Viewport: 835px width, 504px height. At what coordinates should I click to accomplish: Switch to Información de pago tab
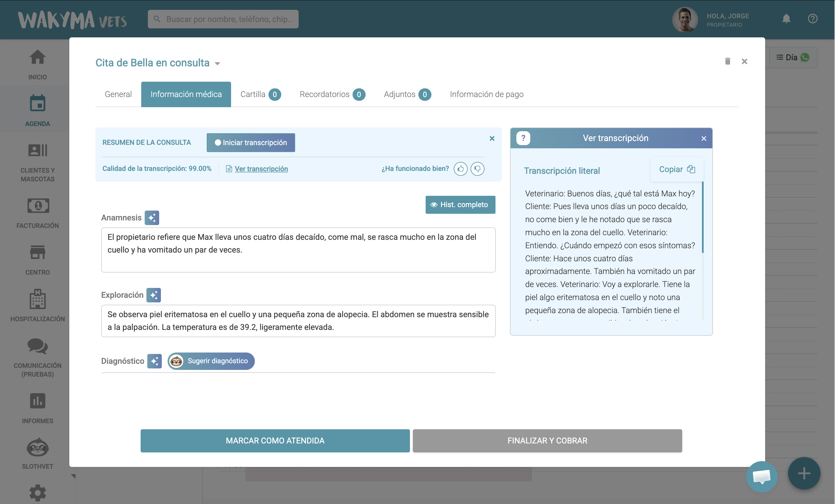tap(487, 94)
